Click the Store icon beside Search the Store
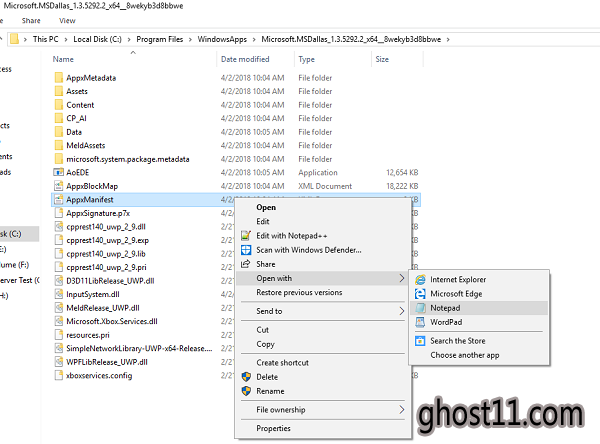 (420, 341)
